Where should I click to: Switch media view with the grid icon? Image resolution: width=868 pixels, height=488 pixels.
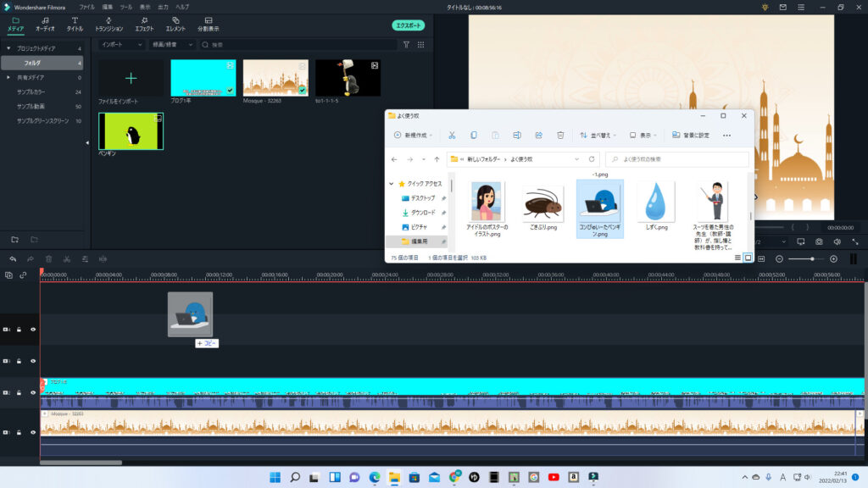click(420, 45)
